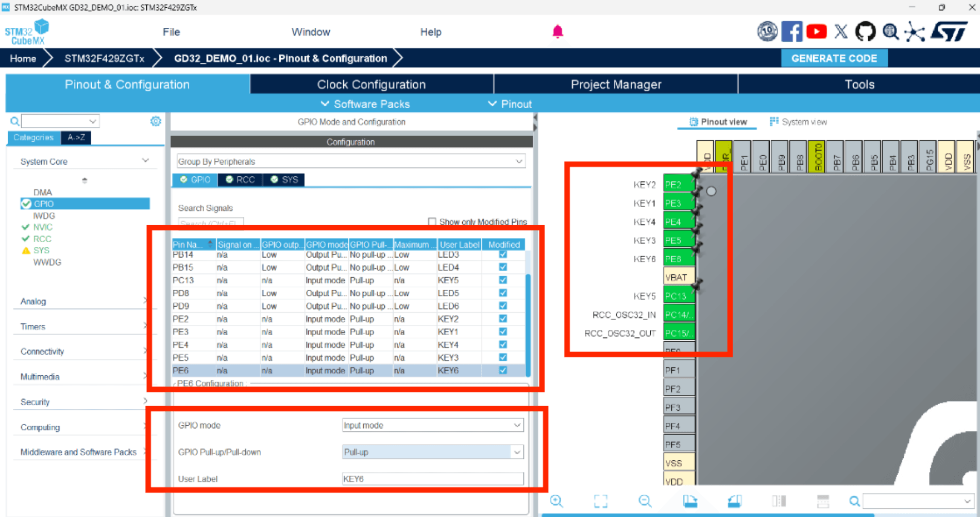Toggle Show only Modified Pins checkbox
The image size is (980, 517).
[432, 222]
